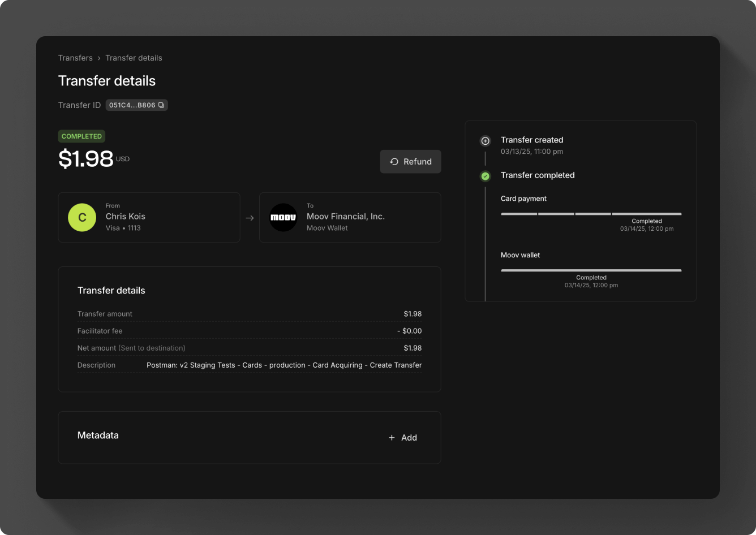Click the Visa • 1113 card text
This screenshot has width=756, height=535.
(123, 228)
